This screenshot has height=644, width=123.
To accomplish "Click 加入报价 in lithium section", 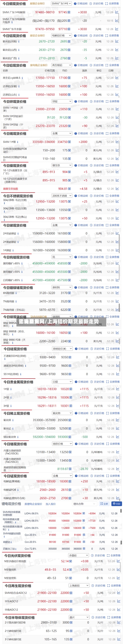I will click(50, 504).
